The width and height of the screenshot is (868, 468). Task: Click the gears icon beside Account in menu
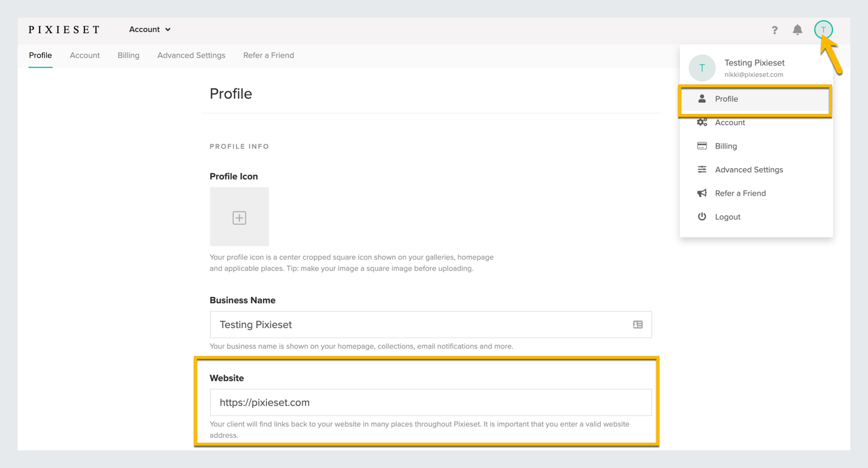(x=702, y=122)
